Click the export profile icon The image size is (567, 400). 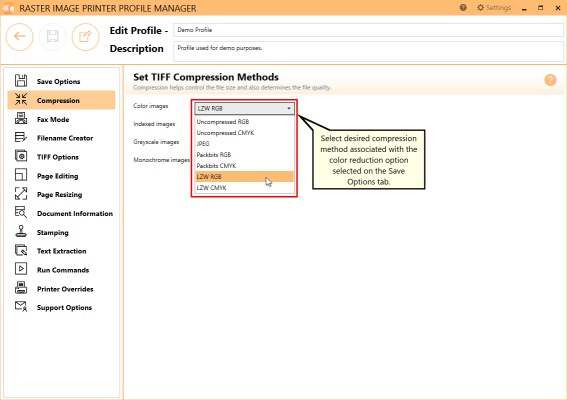pos(85,37)
